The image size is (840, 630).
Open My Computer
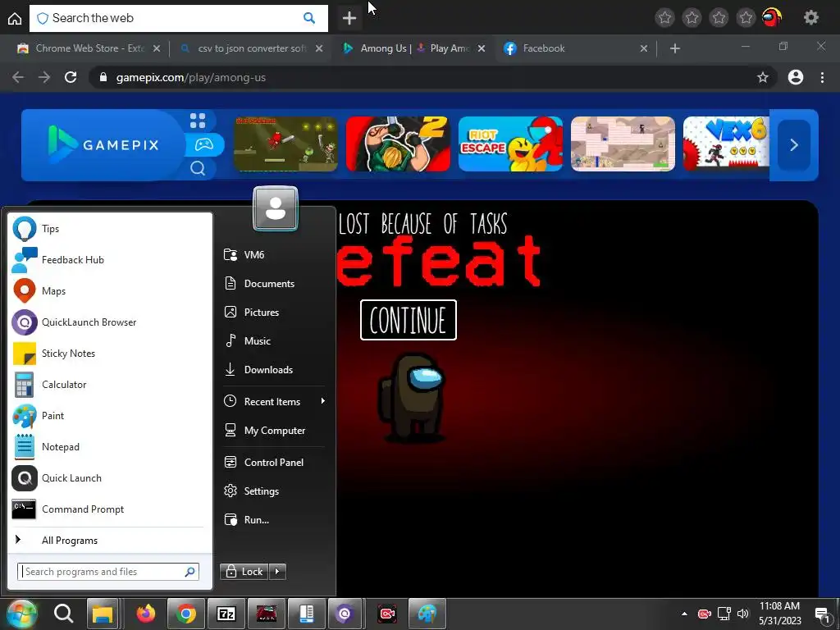click(274, 431)
